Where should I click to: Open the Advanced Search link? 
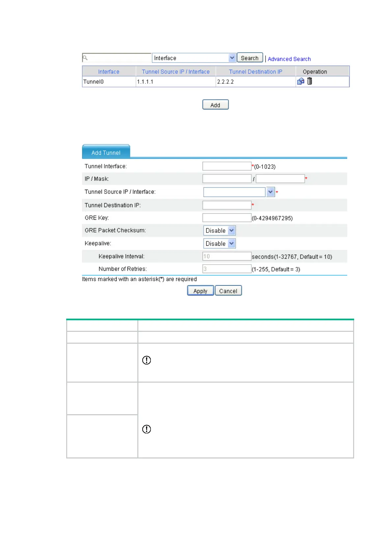coord(289,59)
